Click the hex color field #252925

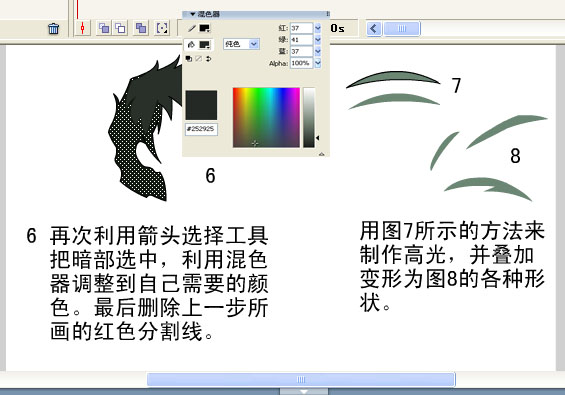pyautogui.click(x=201, y=129)
